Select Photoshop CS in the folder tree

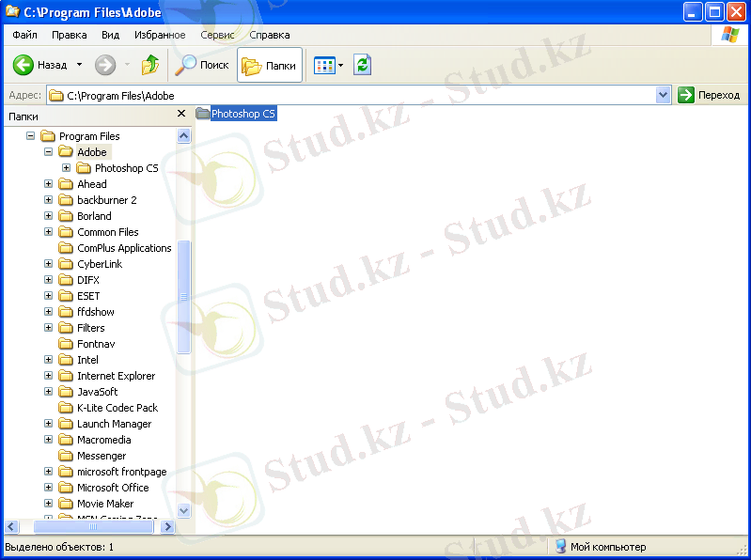[127, 168]
